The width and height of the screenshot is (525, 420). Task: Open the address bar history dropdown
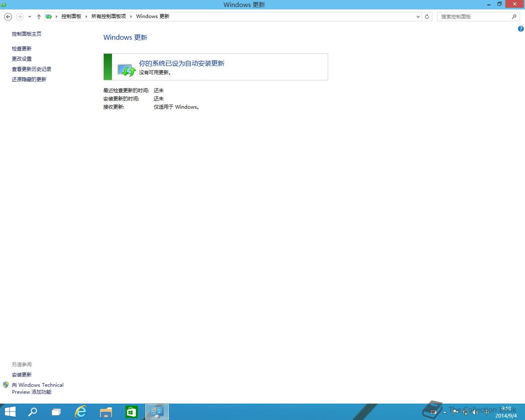coord(418,17)
